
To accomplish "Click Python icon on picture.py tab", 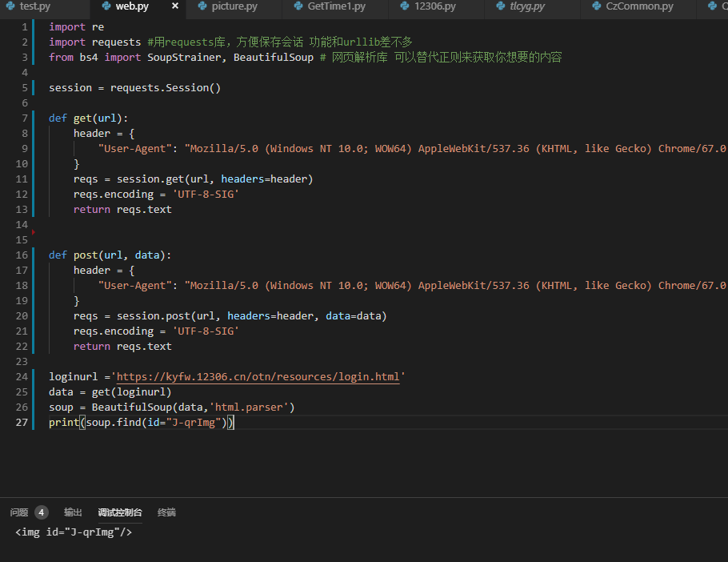I will [202, 6].
